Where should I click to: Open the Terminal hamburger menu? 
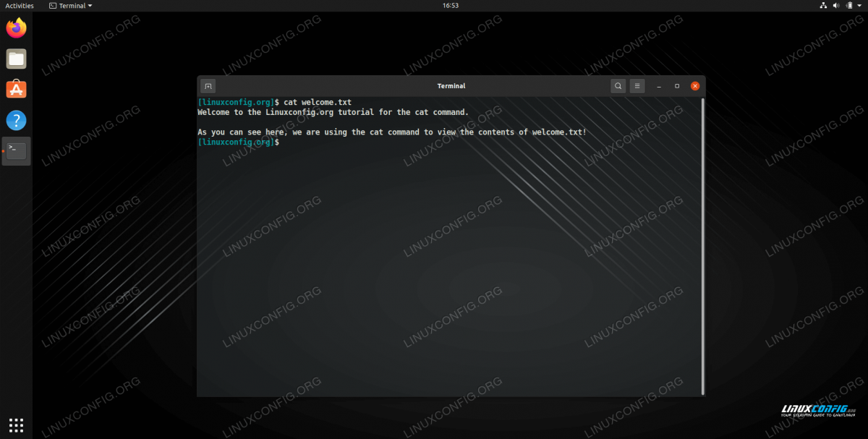click(x=637, y=86)
